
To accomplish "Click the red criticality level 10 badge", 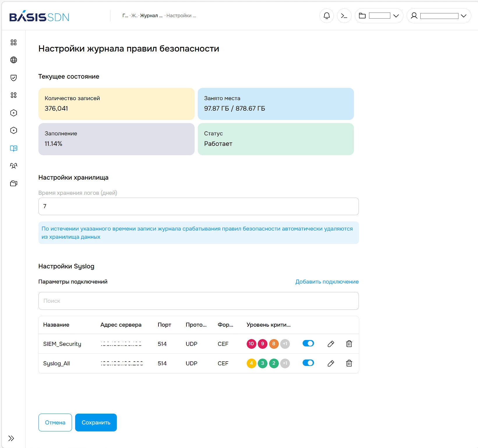I will [251, 344].
